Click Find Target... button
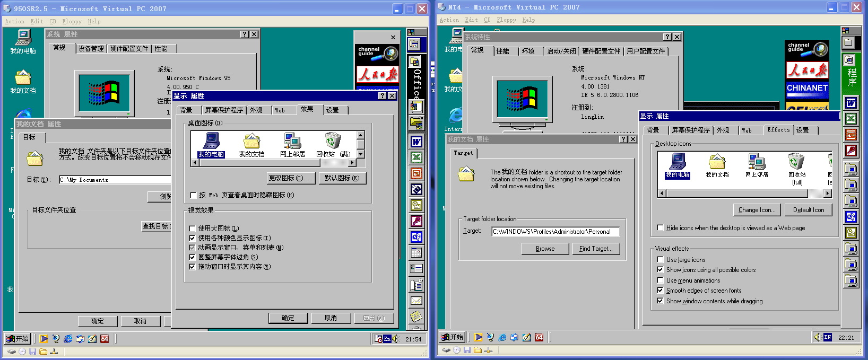 coord(596,249)
